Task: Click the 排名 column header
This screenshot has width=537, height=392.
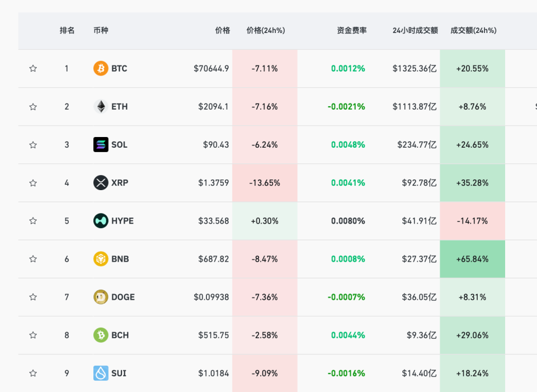Action: point(67,31)
